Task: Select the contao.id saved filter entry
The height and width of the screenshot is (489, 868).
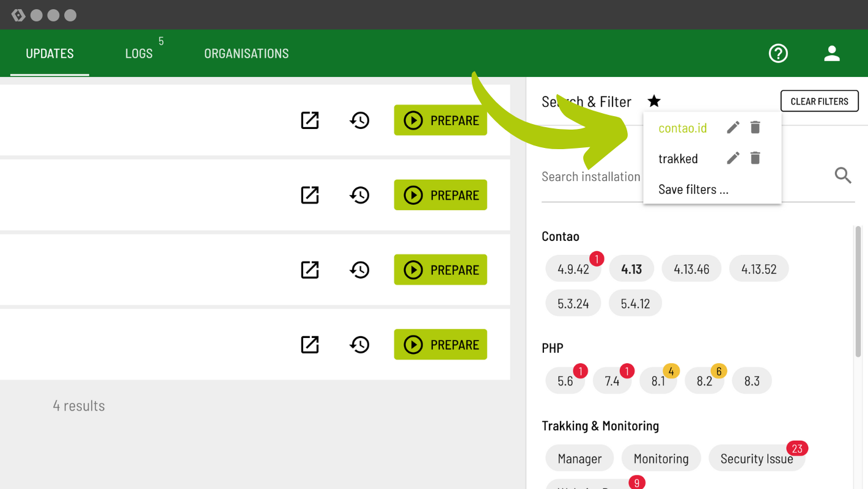Action: (682, 128)
